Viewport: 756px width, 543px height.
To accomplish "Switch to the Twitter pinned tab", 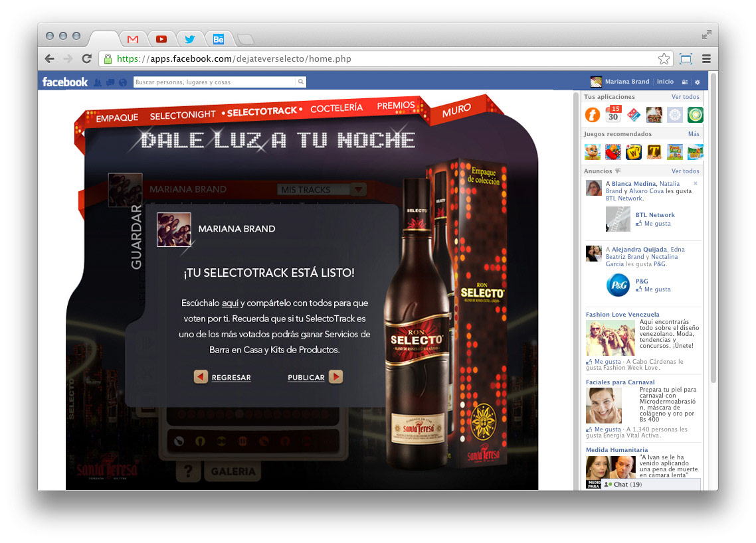I will click(190, 40).
